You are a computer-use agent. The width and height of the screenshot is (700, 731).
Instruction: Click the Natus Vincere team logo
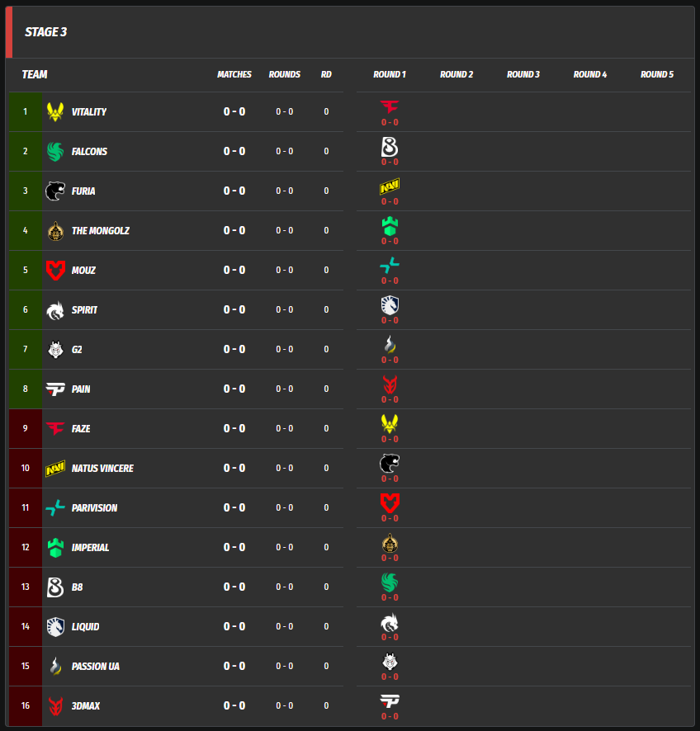55,468
